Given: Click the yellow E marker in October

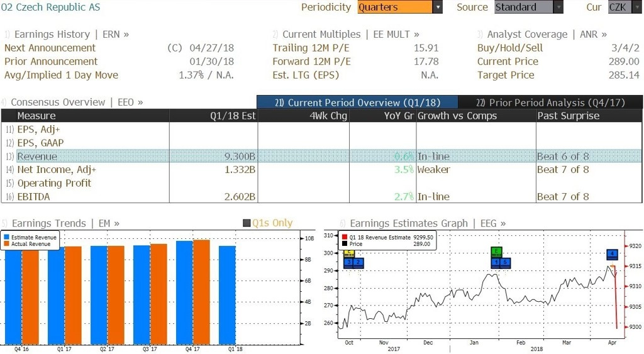Looking at the screenshot, I should pyautogui.click(x=349, y=253).
